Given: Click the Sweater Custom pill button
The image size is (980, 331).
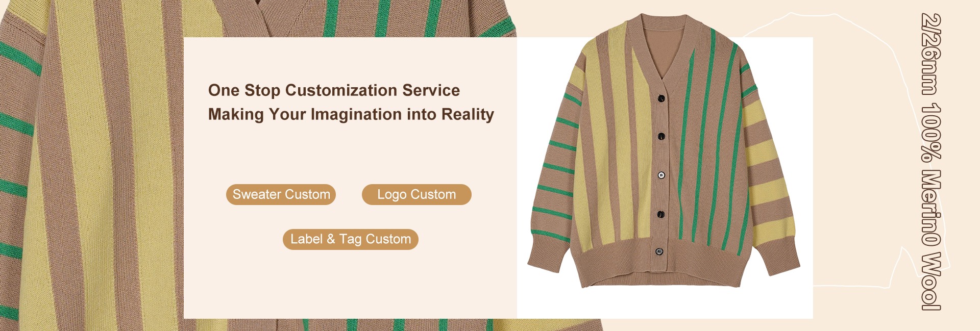Looking at the screenshot, I should (281, 194).
